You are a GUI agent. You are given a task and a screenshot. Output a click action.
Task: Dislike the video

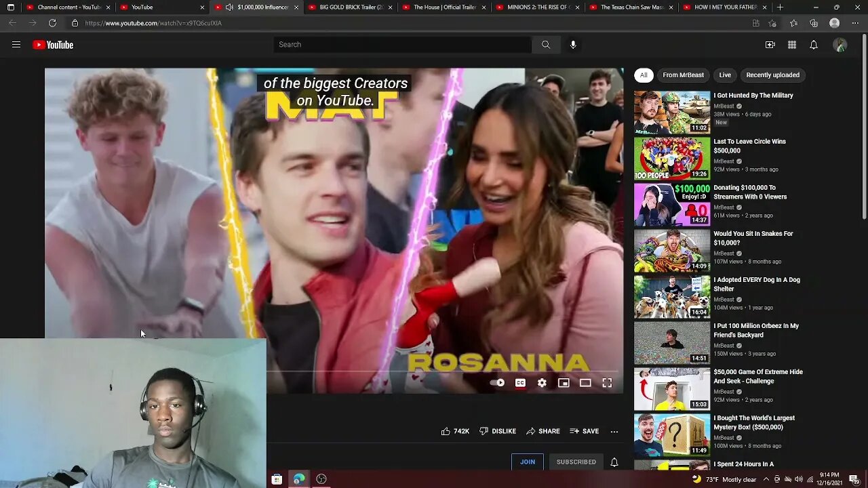pos(498,431)
